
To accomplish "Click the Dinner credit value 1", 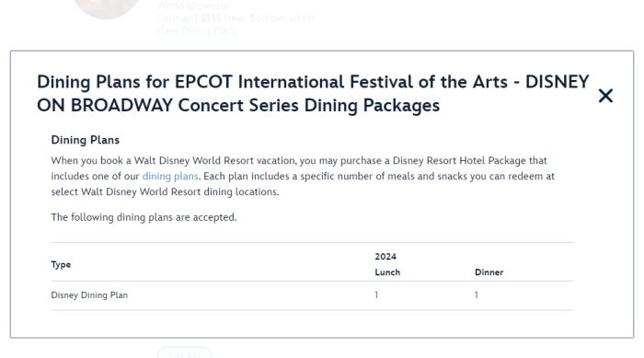I will (476, 295).
